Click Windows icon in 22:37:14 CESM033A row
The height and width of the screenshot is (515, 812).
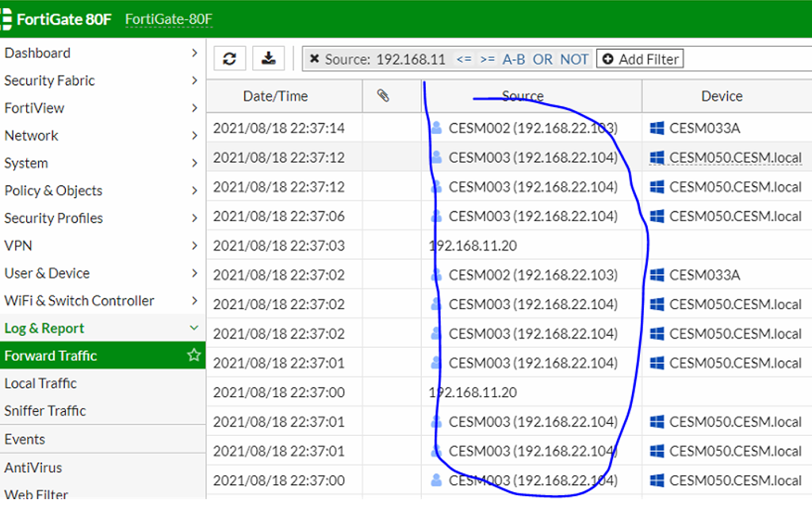(657, 128)
